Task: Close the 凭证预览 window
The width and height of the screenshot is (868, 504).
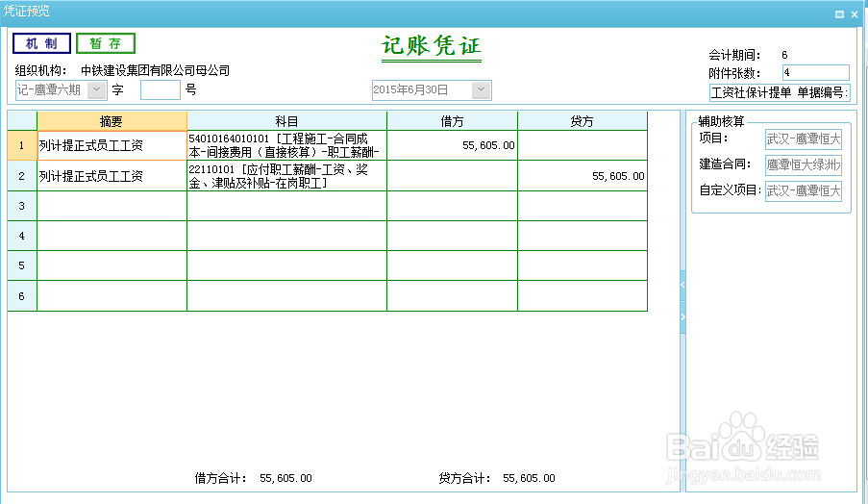Action: tap(855, 14)
